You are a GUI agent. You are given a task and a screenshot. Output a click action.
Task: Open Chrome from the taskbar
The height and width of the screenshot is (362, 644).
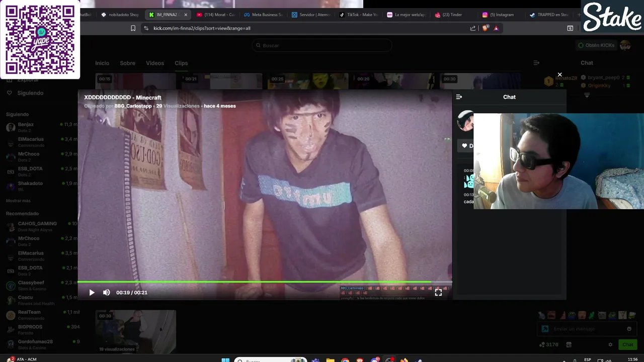(345, 360)
